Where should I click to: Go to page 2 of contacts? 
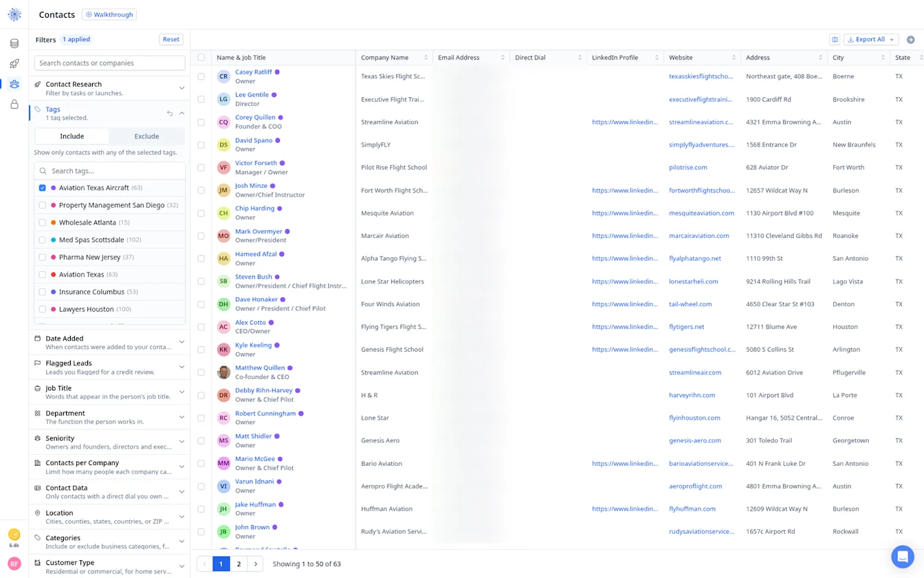pos(239,564)
